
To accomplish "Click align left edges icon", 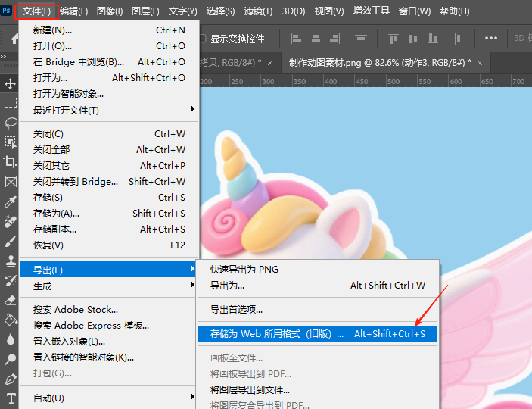I will [x=296, y=39].
